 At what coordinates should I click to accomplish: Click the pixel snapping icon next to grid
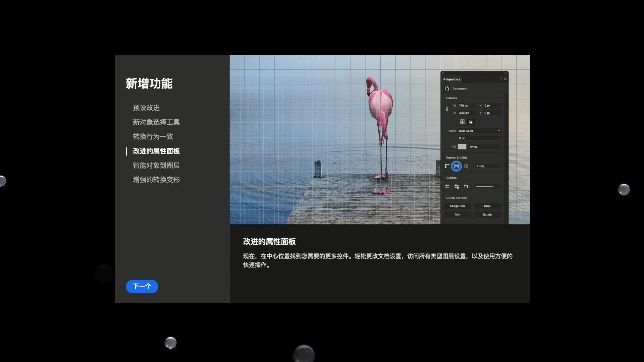coord(466,166)
